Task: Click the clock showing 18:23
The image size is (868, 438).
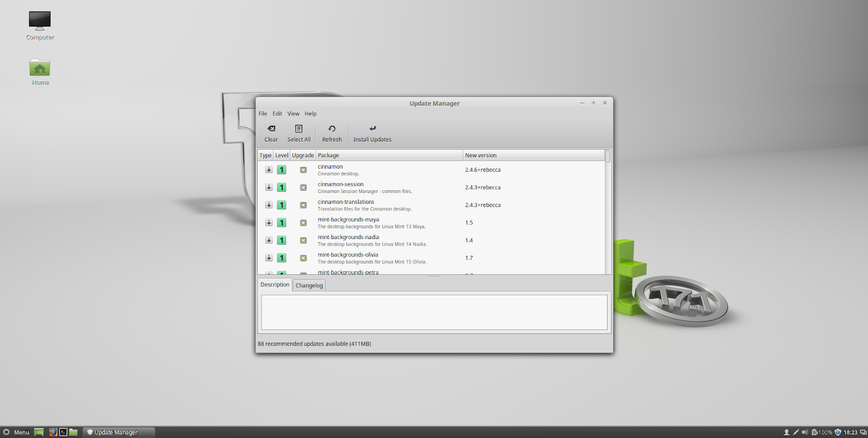Action: pos(850,432)
